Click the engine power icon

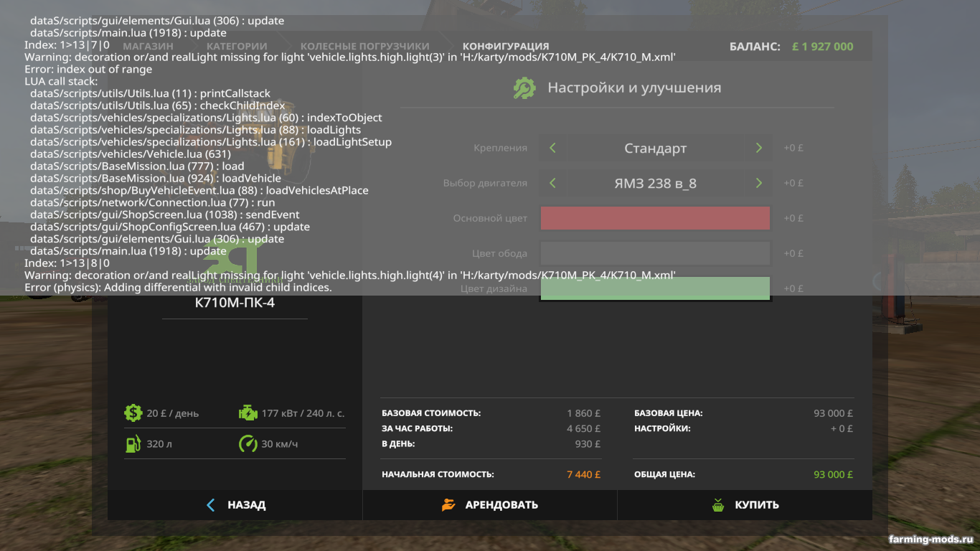point(248,413)
